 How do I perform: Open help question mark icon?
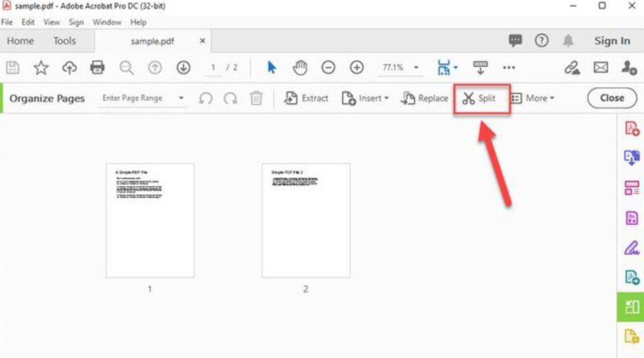pyautogui.click(x=541, y=41)
